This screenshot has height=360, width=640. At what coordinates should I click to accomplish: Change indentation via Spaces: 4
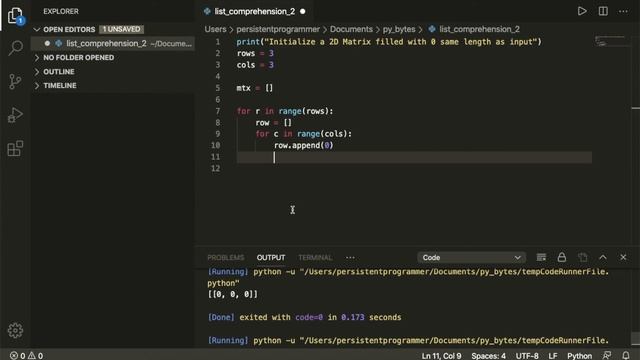(488, 356)
